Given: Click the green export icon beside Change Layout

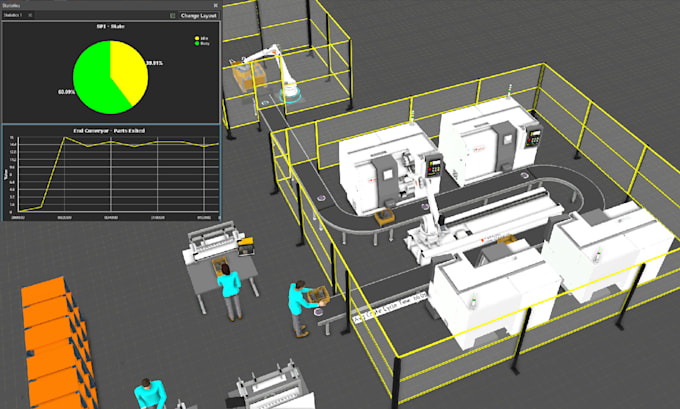Looking at the screenshot, I should click(173, 15).
